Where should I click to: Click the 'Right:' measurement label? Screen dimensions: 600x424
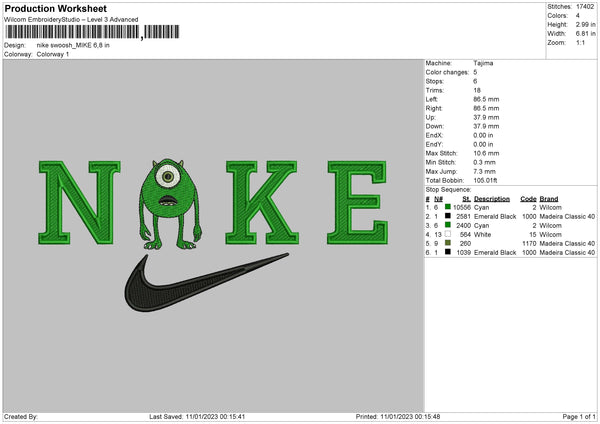tap(434, 108)
